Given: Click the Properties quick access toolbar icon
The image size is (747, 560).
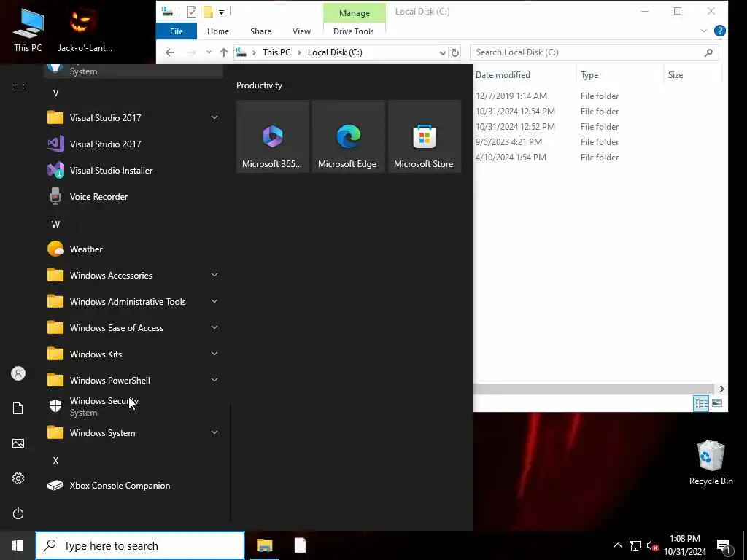Looking at the screenshot, I should [192, 12].
